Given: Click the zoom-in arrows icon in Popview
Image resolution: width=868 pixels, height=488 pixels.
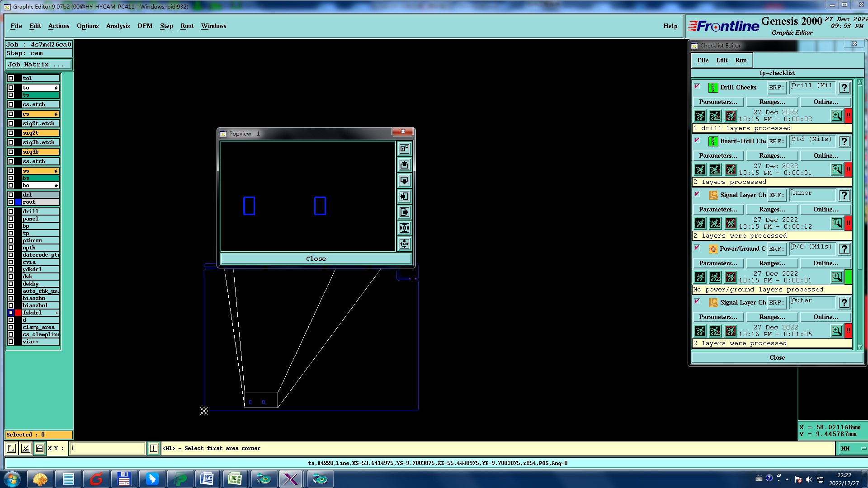Looking at the screenshot, I should coord(404,228).
